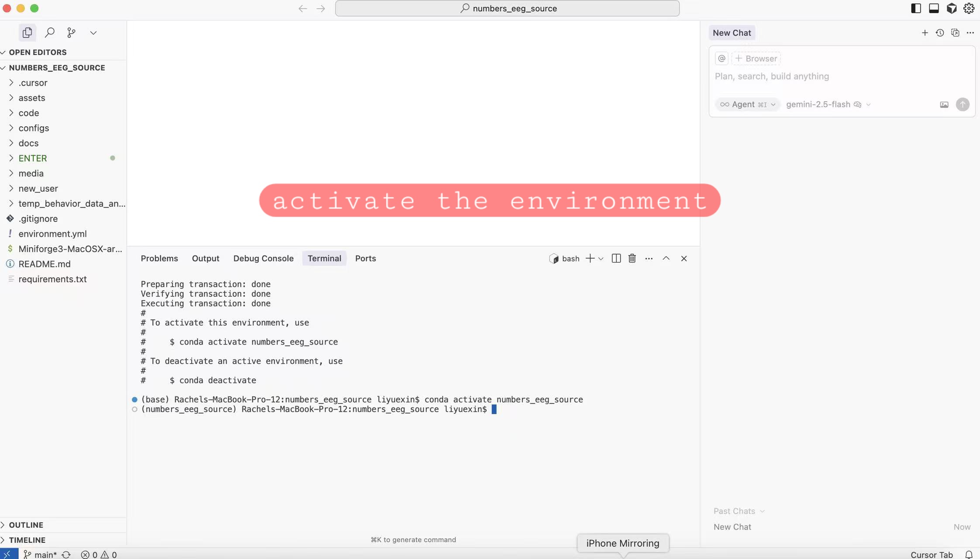
Task: Open the requirements.txt file
Action: 53,279
